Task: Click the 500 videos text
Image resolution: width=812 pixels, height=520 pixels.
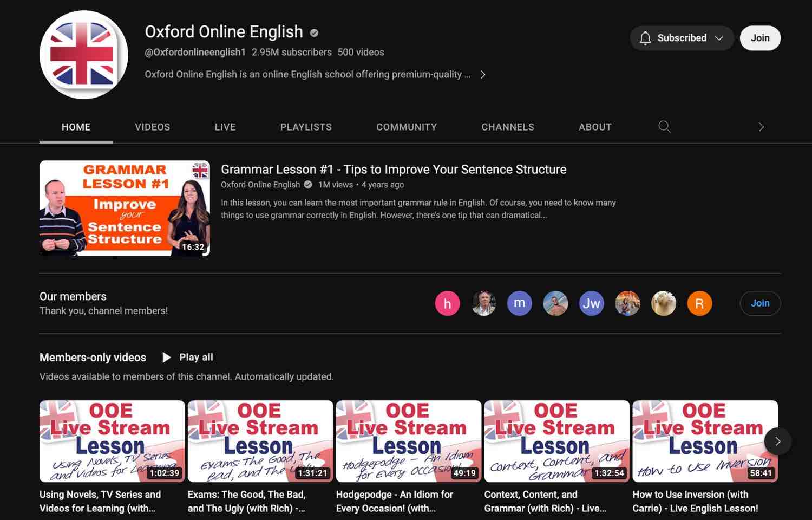Action: (x=361, y=53)
